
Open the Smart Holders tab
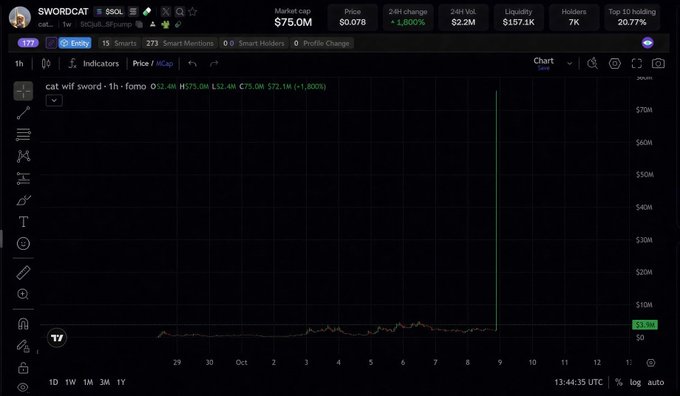click(254, 43)
